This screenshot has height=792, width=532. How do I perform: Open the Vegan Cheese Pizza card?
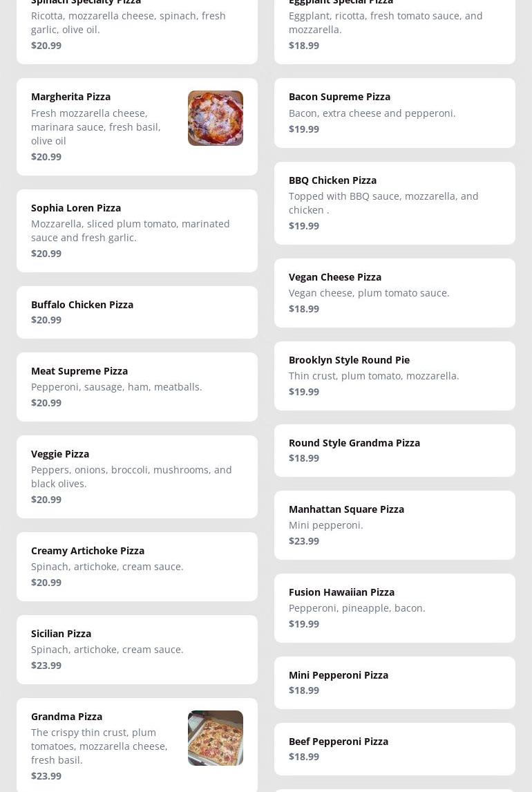point(394,292)
